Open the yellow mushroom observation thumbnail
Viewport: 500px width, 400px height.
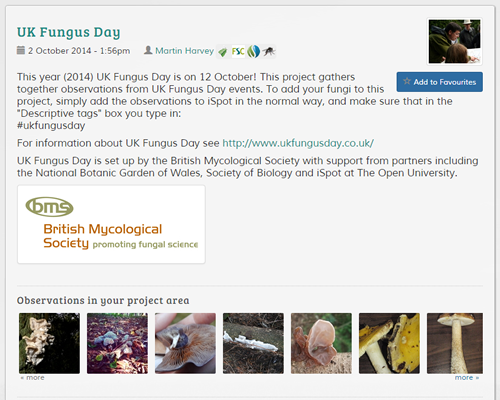tap(389, 343)
